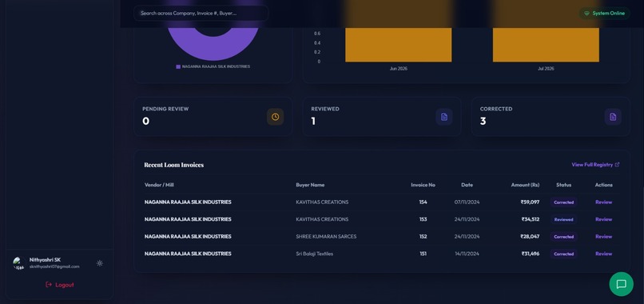Viewport: 644px width, 304px height.
Task: Click the Nithyashri SK user name
Action: click(x=45, y=260)
